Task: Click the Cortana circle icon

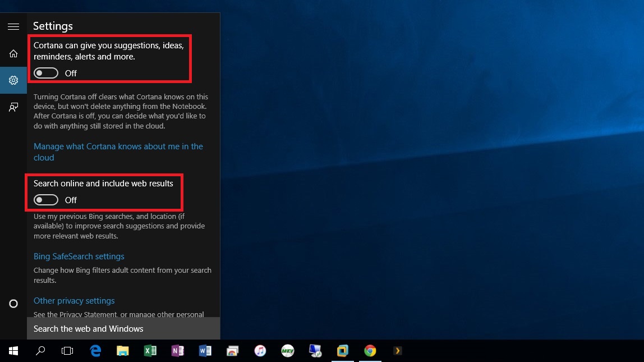Action: 13,304
